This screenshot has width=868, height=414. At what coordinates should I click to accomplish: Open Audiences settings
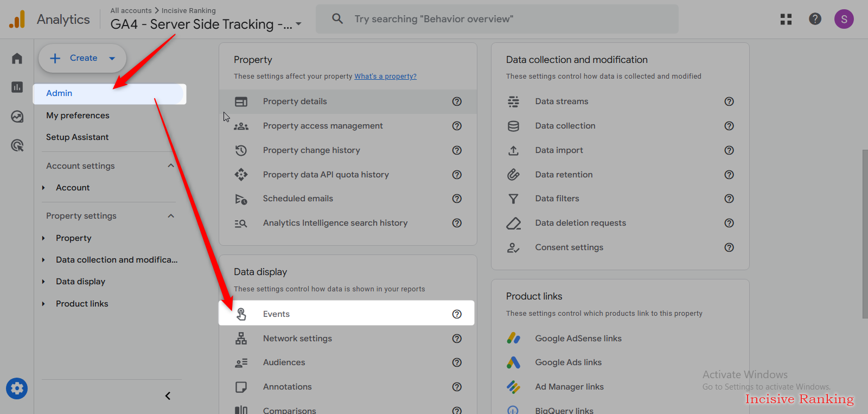(348, 362)
